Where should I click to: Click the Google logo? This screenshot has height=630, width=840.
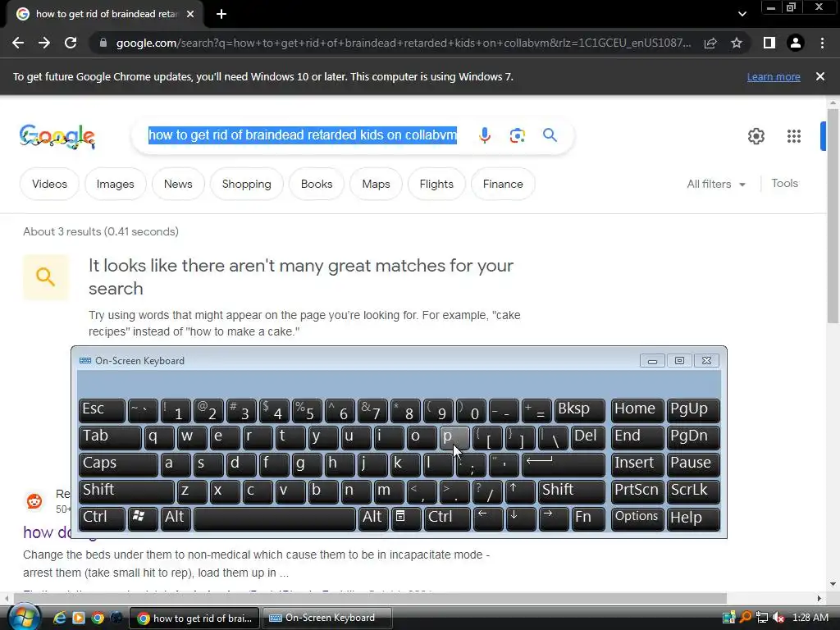pyautogui.click(x=57, y=136)
